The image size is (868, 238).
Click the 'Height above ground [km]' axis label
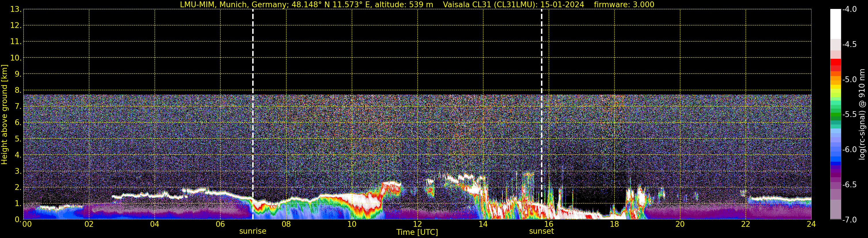(4, 115)
